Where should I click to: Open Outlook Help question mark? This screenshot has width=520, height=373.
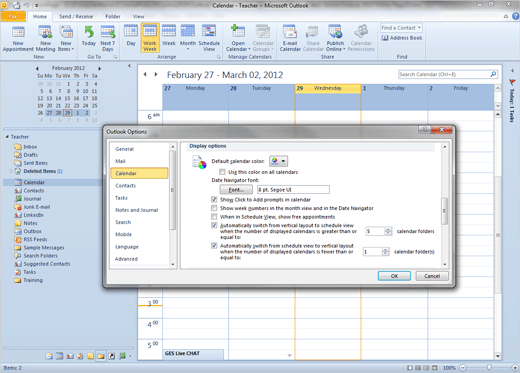[x=515, y=16]
